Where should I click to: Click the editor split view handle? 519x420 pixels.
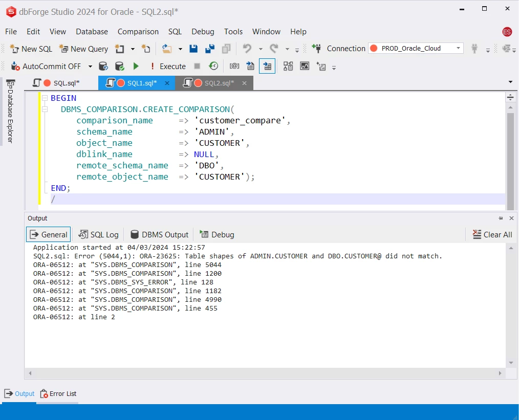(x=510, y=97)
